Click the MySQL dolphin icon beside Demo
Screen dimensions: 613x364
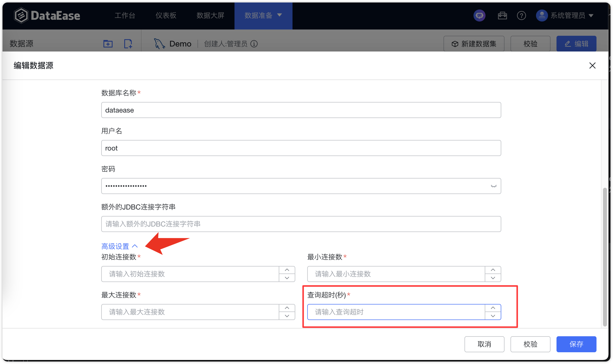(x=159, y=43)
